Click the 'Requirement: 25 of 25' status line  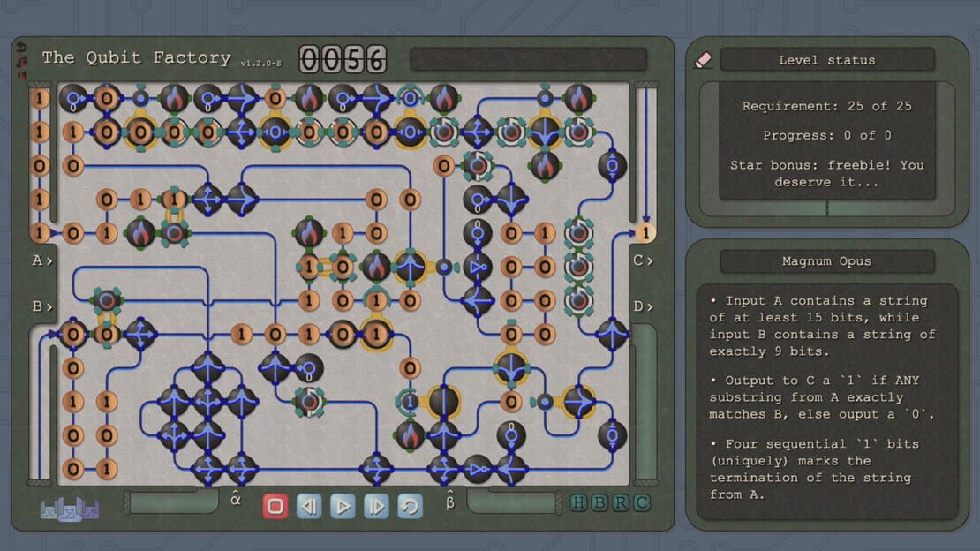(827, 106)
